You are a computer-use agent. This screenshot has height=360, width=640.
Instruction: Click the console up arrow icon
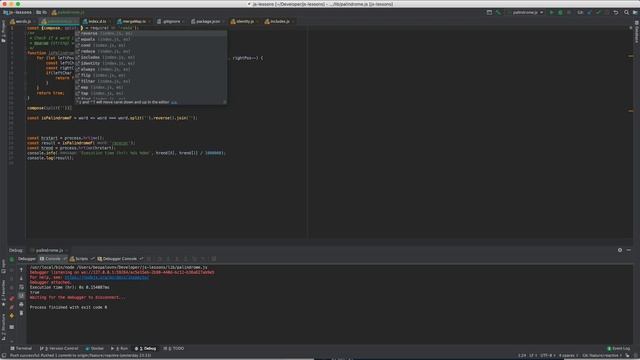coord(21,270)
